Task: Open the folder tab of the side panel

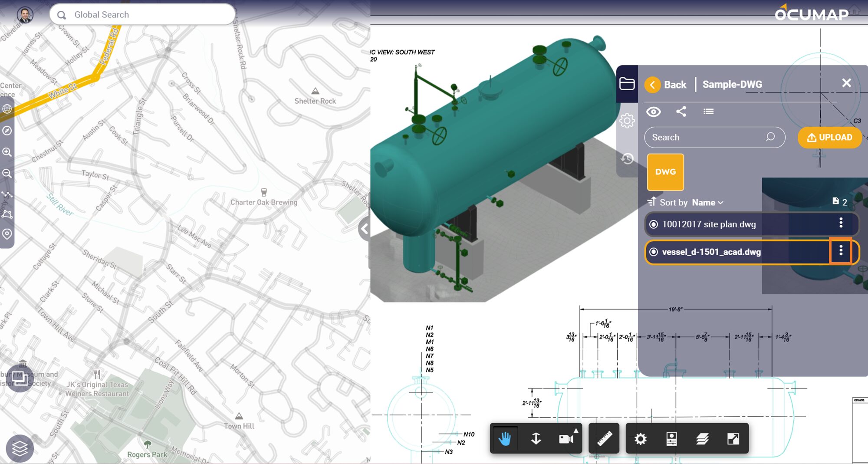Action: [627, 83]
